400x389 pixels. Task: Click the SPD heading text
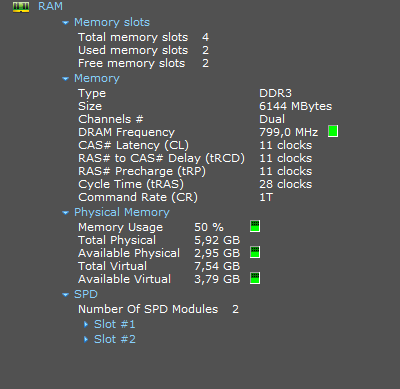pyautogui.click(x=86, y=294)
